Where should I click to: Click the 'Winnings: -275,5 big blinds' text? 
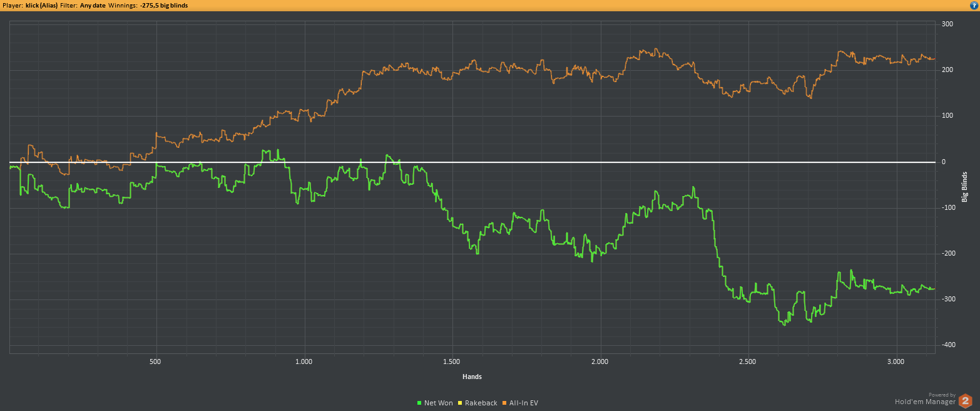(148, 5)
